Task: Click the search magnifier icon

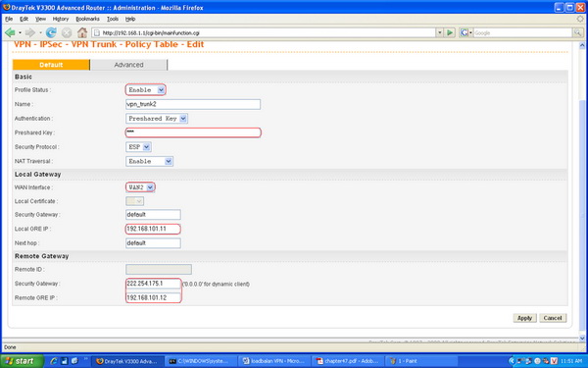Action: [x=578, y=33]
